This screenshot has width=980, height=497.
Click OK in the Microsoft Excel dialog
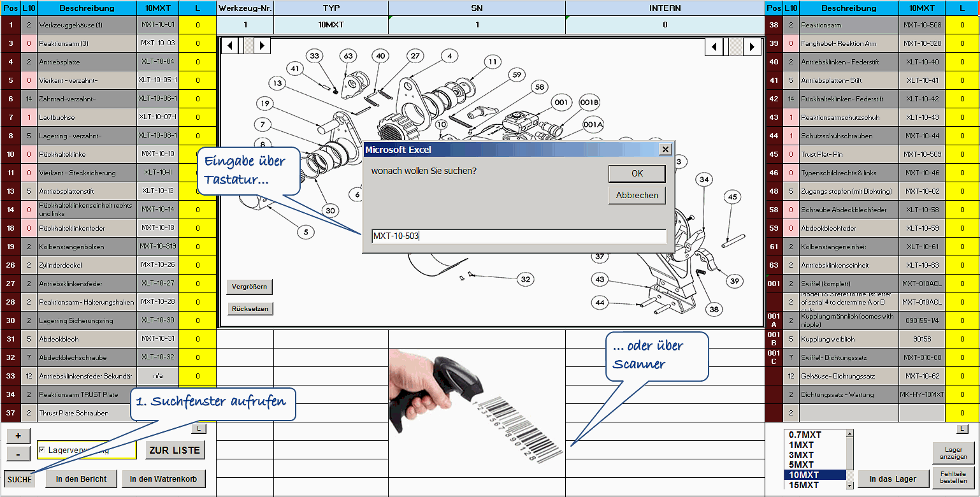coord(637,173)
